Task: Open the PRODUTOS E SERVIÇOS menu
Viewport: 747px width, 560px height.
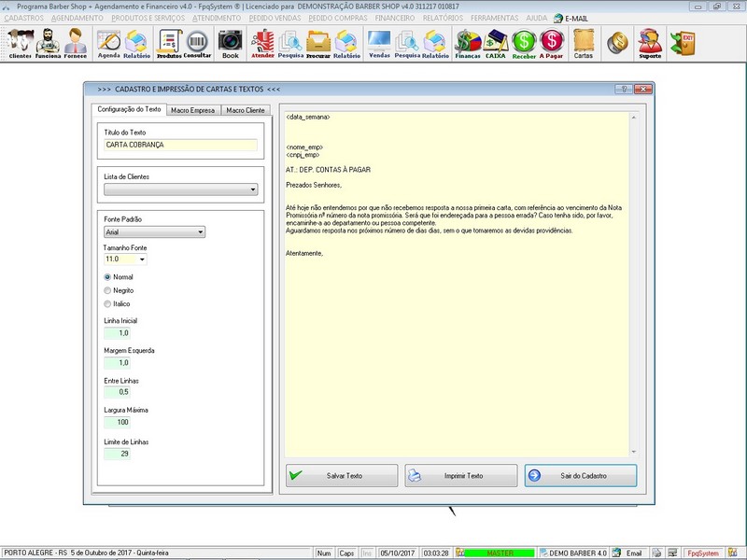Action: tap(148, 18)
